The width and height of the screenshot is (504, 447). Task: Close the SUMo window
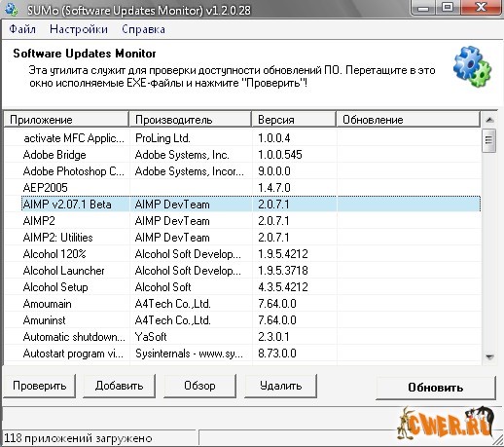tap(482, 7)
